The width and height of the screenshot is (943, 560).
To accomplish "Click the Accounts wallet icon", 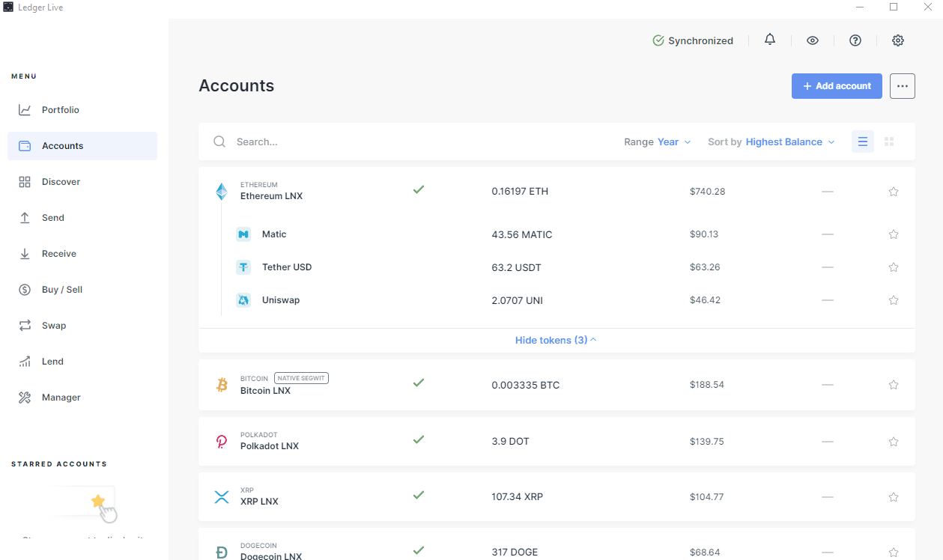I will [x=25, y=146].
